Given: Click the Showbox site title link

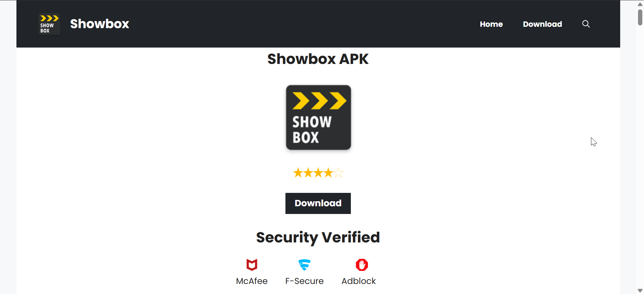Looking at the screenshot, I should click(x=99, y=24).
